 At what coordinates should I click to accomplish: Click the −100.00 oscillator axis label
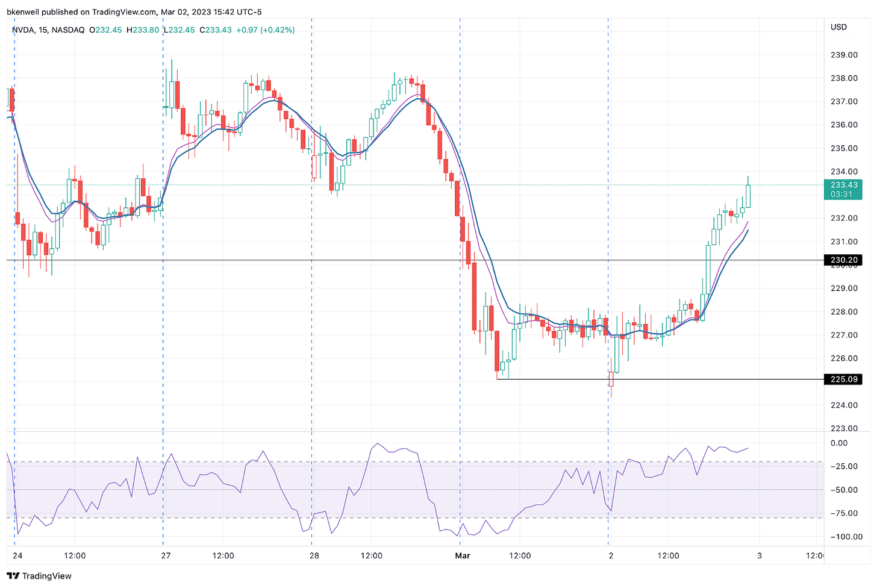tap(846, 537)
